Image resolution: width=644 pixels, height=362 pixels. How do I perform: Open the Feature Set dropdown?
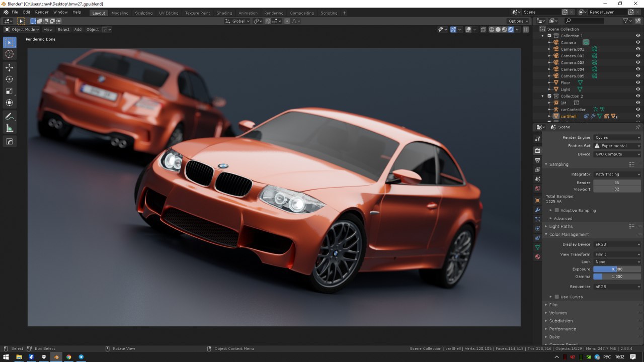(x=617, y=146)
